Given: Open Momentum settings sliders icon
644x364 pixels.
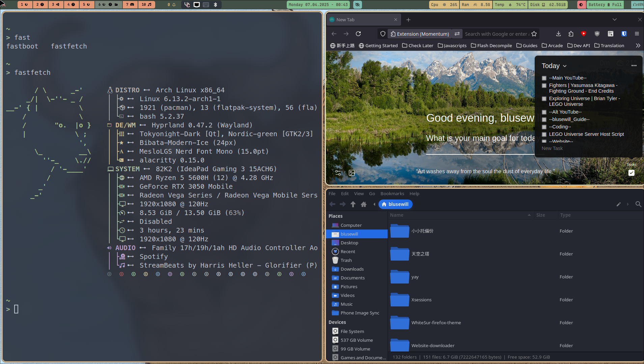Looking at the screenshot, I should click(x=338, y=173).
